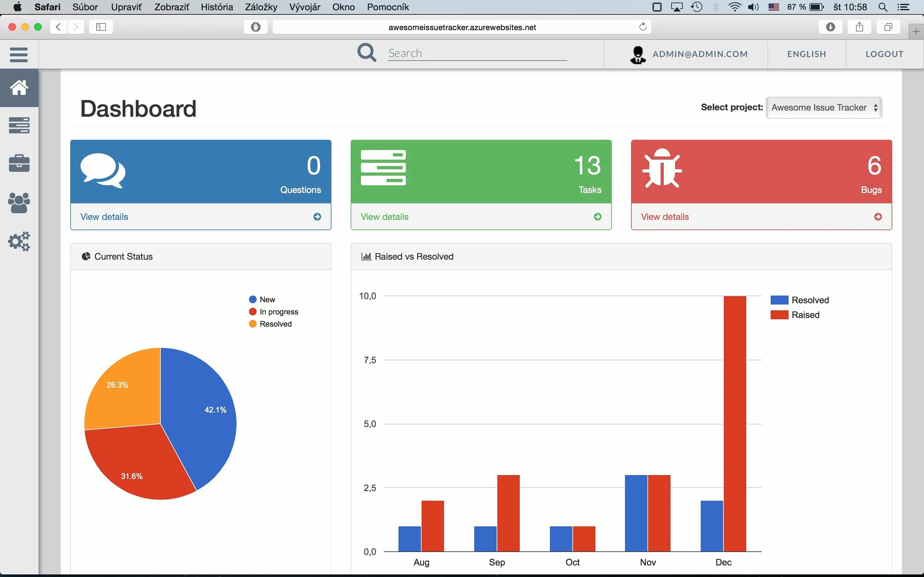Click the LOGOUT button
The width and height of the screenshot is (924, 577).
point(884,54)
